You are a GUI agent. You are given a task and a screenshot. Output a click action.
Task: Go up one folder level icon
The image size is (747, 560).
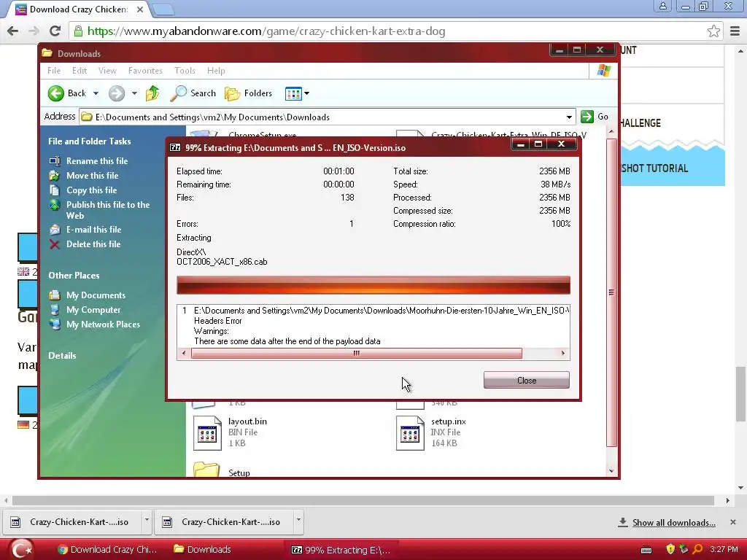click(x=152, y=93)
